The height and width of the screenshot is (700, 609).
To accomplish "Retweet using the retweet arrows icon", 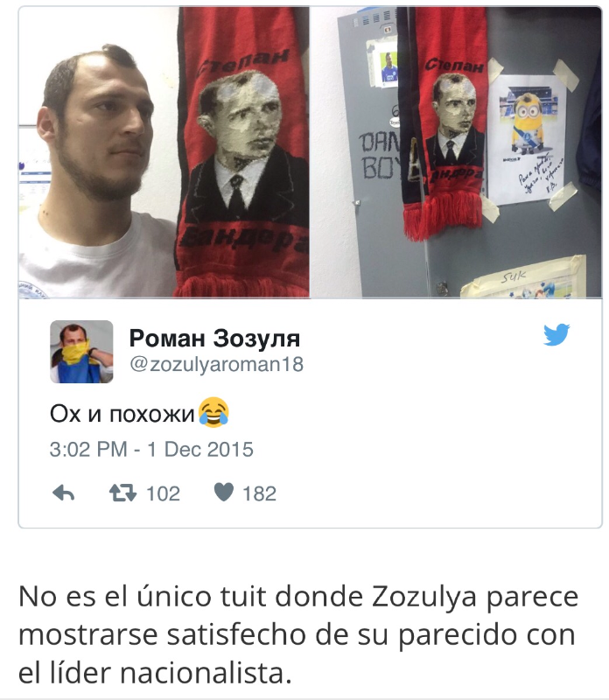I will 122,493.
